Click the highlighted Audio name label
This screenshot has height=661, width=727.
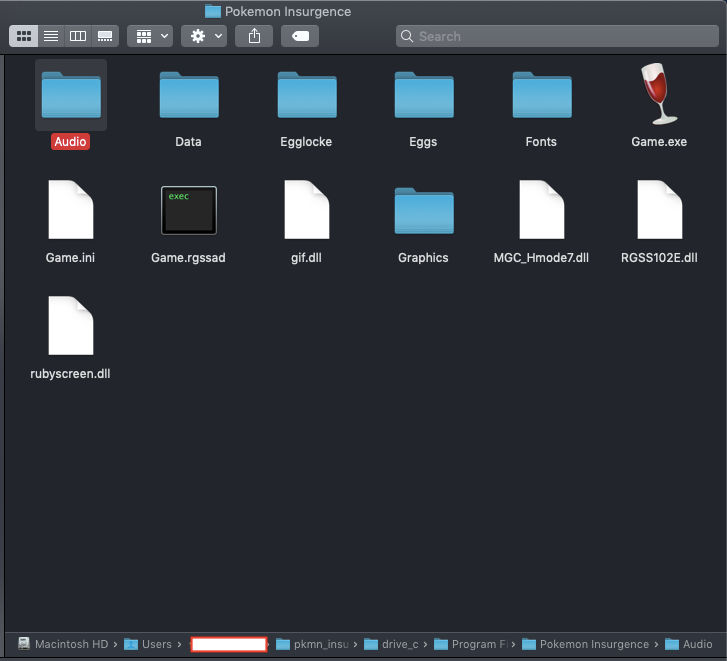[x=70, y=142]
